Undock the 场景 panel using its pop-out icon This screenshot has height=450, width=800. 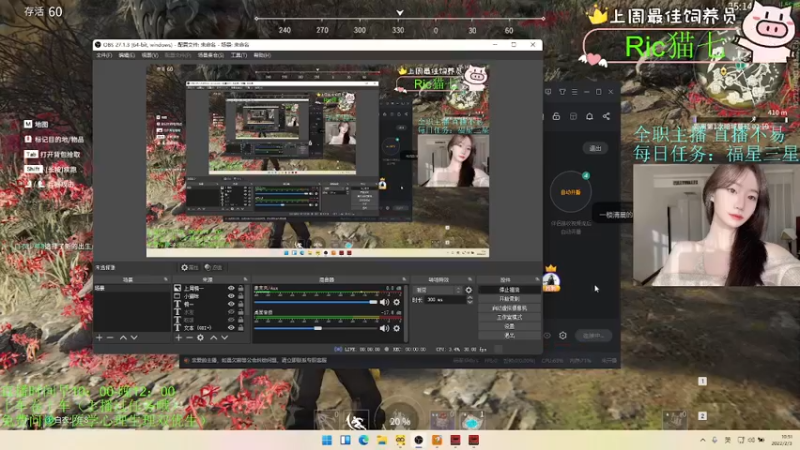coord(166,280)
